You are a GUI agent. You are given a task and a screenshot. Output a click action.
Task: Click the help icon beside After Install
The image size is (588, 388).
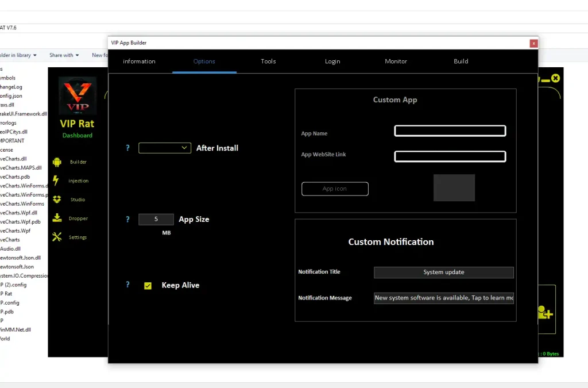127,148
